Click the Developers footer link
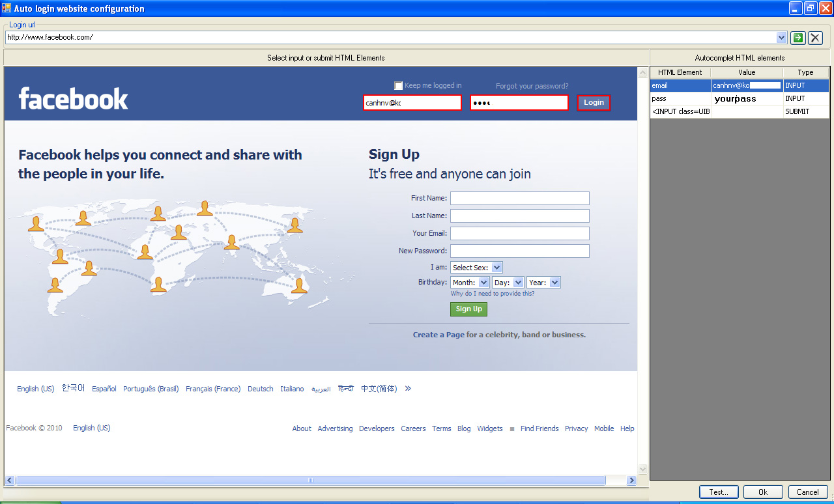Viewport: 834px width, 504px height. [x=377, y=428]
